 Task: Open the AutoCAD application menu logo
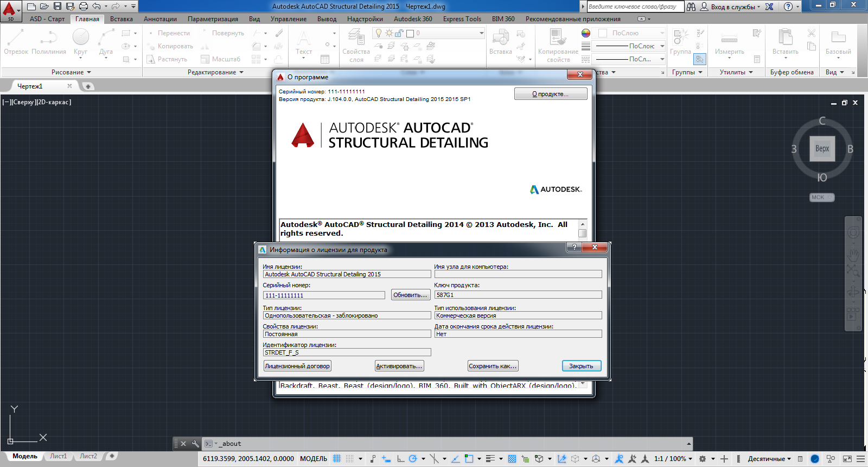10,11
